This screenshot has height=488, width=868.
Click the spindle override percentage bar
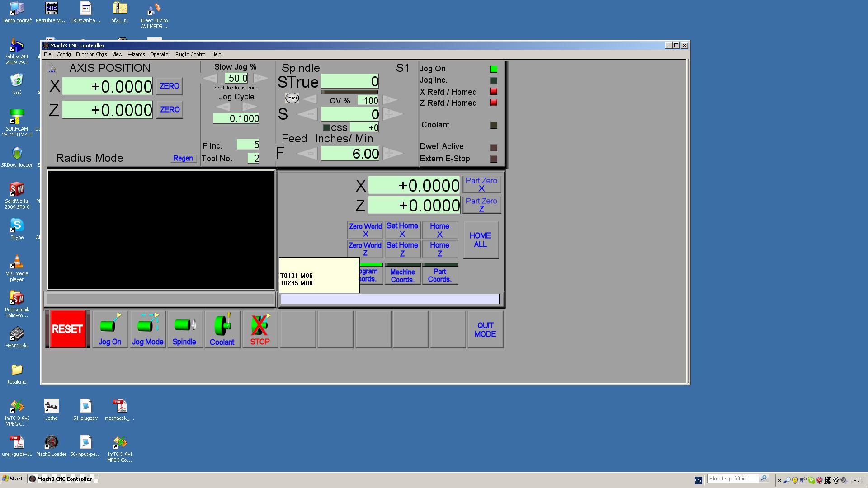349,92
